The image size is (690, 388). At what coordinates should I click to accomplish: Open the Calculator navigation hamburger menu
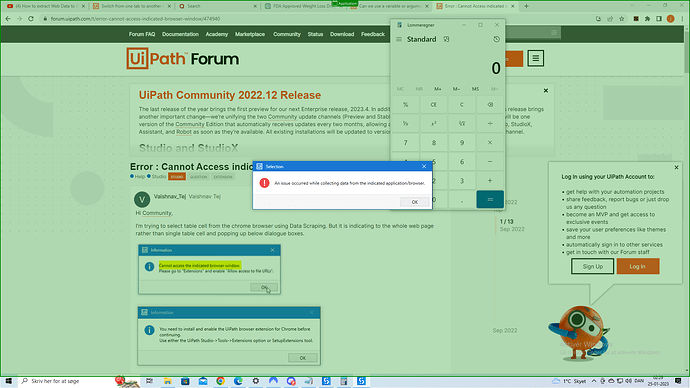tap(399, 39)
